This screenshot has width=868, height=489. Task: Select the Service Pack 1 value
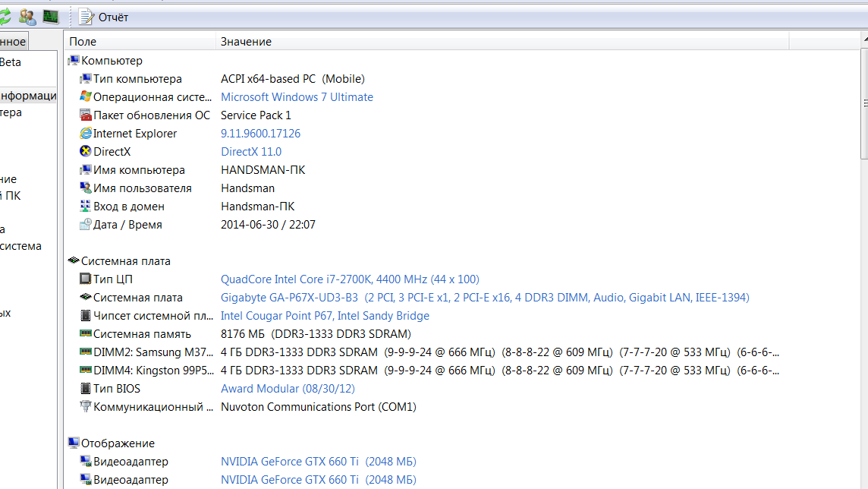pyautogui.click(x=256, y=115)
